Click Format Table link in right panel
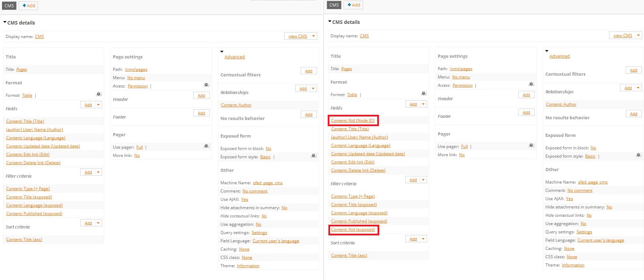644x280 pixels. point(352,95)
